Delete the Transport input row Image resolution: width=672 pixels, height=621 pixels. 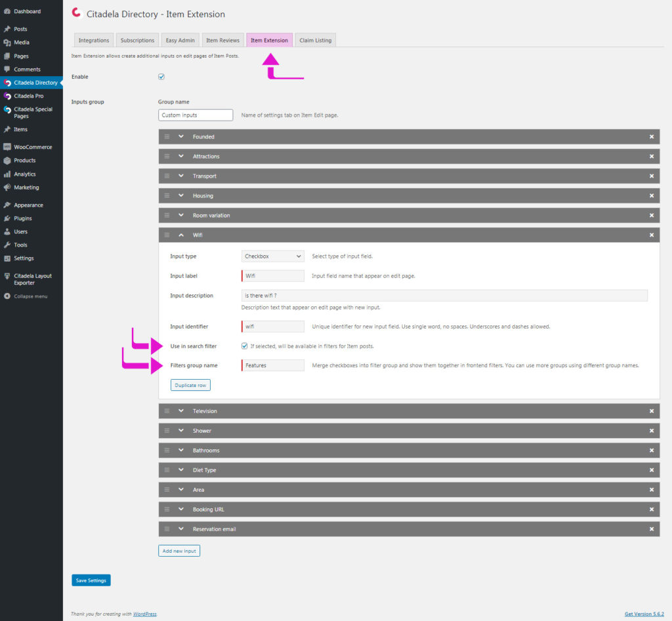pos(652,176)
